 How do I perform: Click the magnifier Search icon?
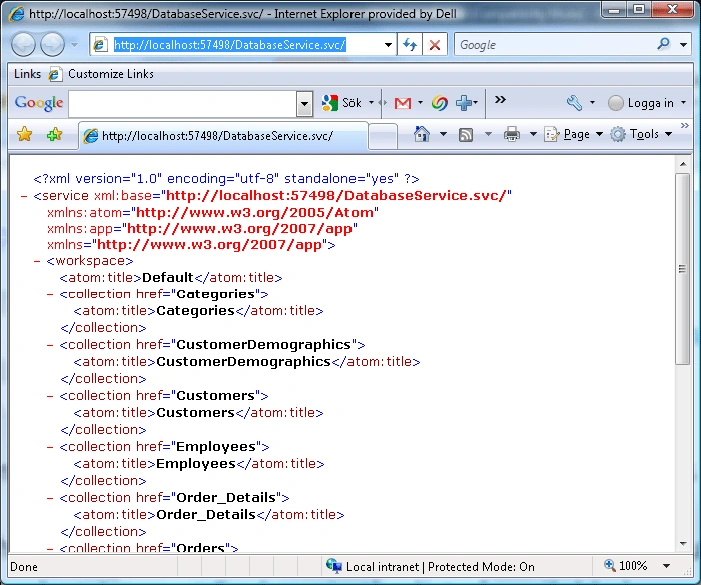point(663,44)
